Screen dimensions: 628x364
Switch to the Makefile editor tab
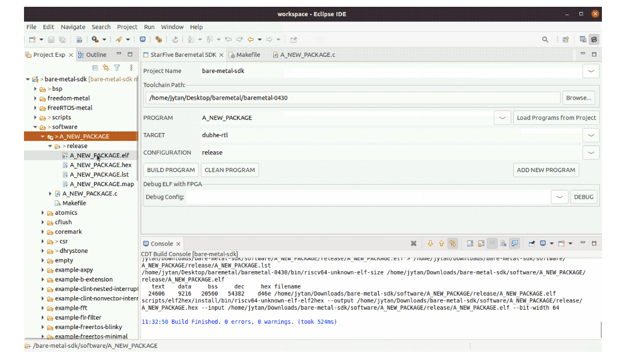pyautogui.click(x=244, y=55)
